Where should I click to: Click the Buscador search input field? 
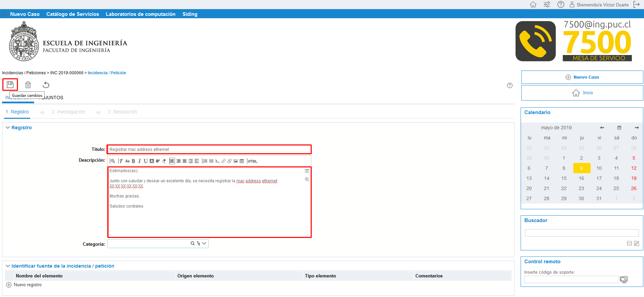pos(581,233)
